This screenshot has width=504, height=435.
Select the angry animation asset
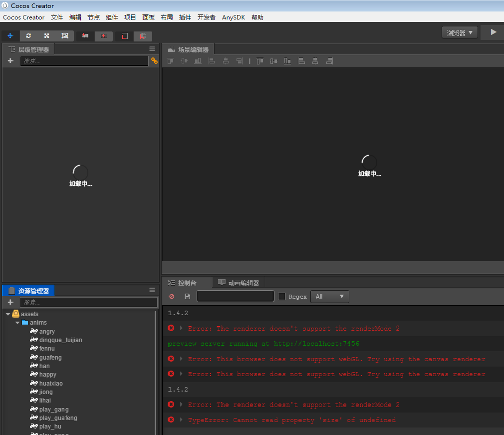47,332
